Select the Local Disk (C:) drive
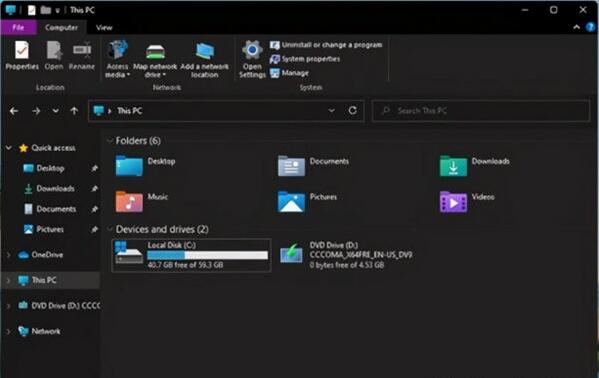The height and width of the screenshot is (378, 599). [191, 255]
